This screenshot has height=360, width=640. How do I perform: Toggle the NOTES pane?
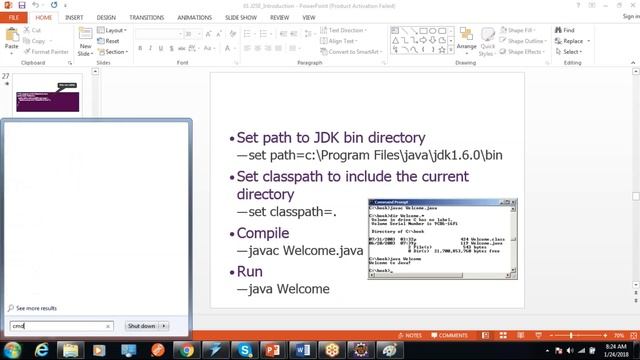tap(409, 336)
